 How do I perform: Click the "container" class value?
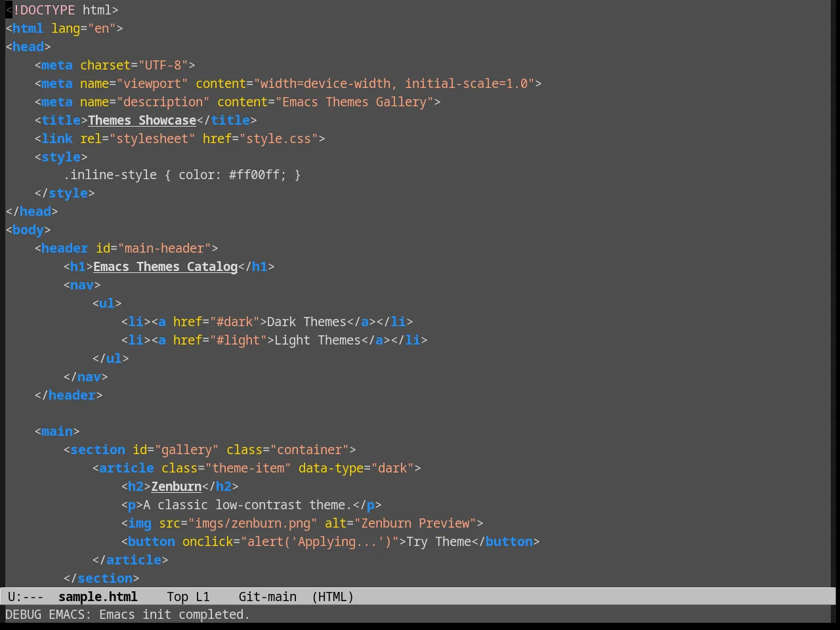tap(309, 450)
